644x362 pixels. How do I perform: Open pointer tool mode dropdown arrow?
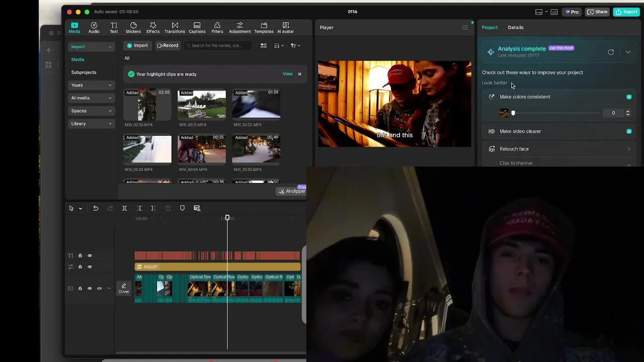pos(80,208)
